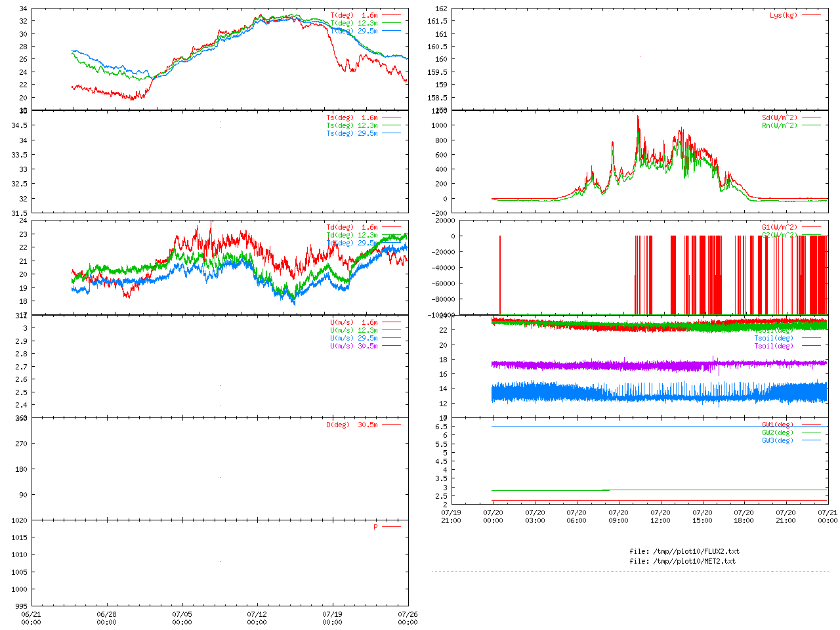The height and width of the screenshot is (630, 840).
Task: Click the red line sample beside 'Lys(kg)'
Action: [811, 15]
